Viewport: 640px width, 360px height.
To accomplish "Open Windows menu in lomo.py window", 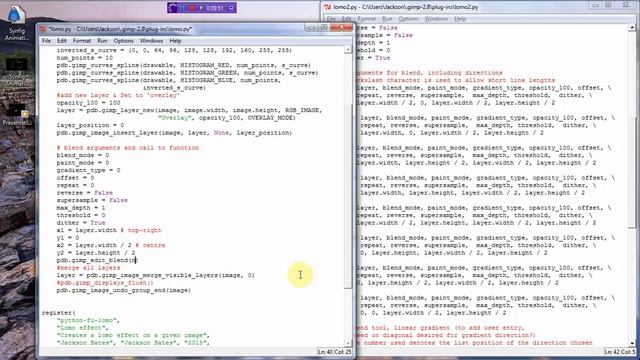I will [151, 41].
